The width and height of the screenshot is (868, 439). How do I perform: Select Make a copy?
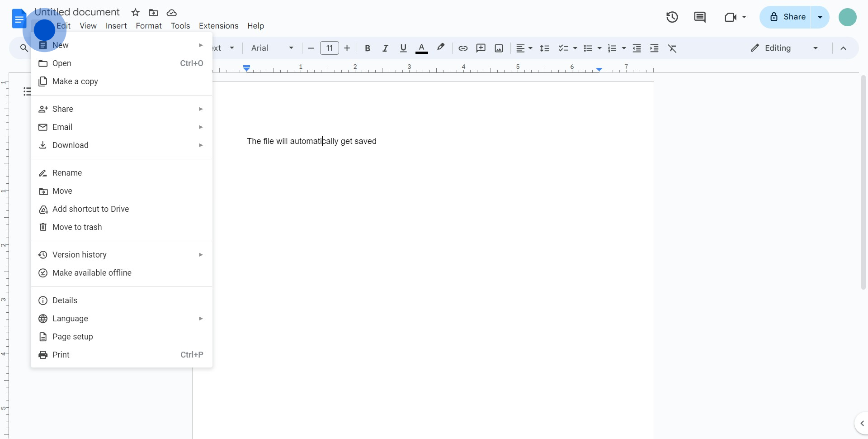122,81
